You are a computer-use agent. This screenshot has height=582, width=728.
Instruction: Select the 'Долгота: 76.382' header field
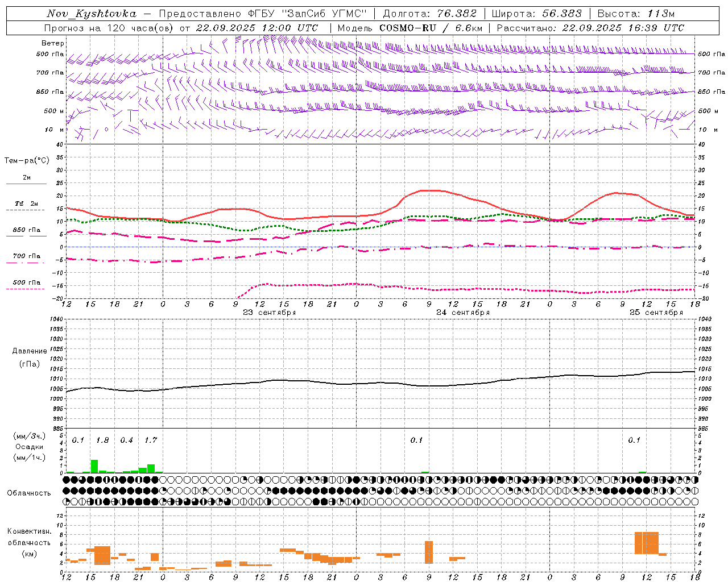[429, 14]
